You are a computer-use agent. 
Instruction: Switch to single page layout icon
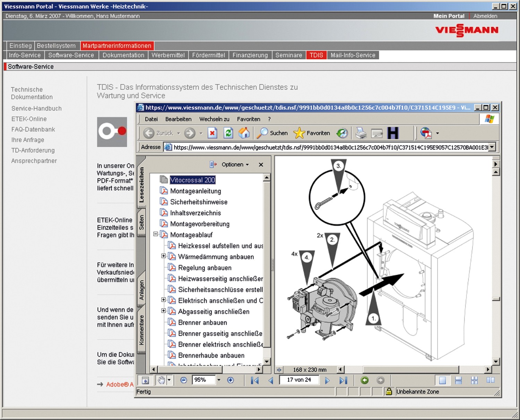(x=443, y=380)
